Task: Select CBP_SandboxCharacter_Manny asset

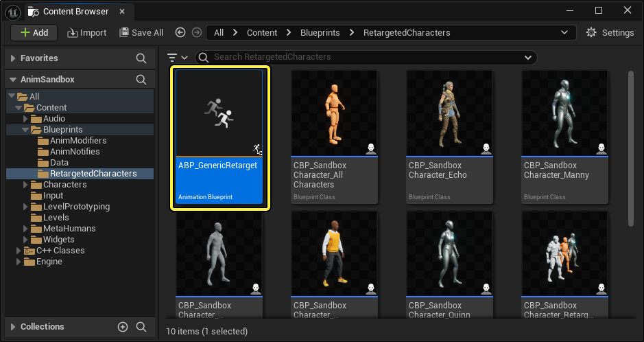Action: [564, 137]
